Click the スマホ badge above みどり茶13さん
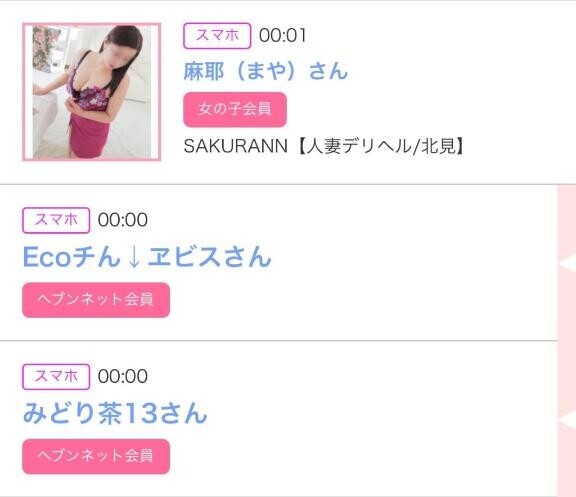 56,377
